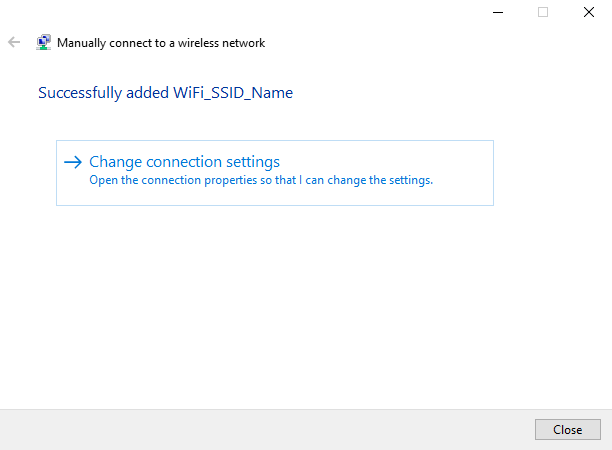Click the word 'settings' in the command link title

coord(253,162)
